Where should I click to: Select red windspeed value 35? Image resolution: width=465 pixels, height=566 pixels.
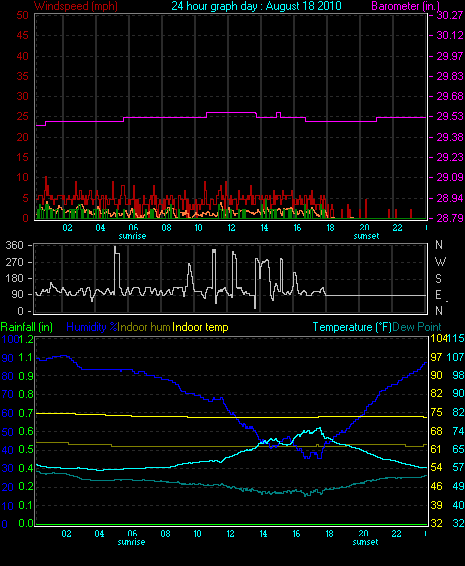[22, 76]
